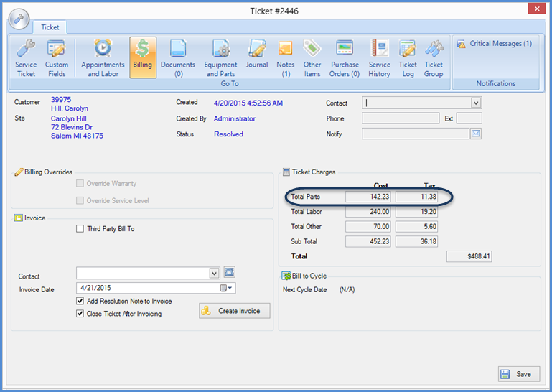Click Total Parts tax 11.38

tap(416, 197)
